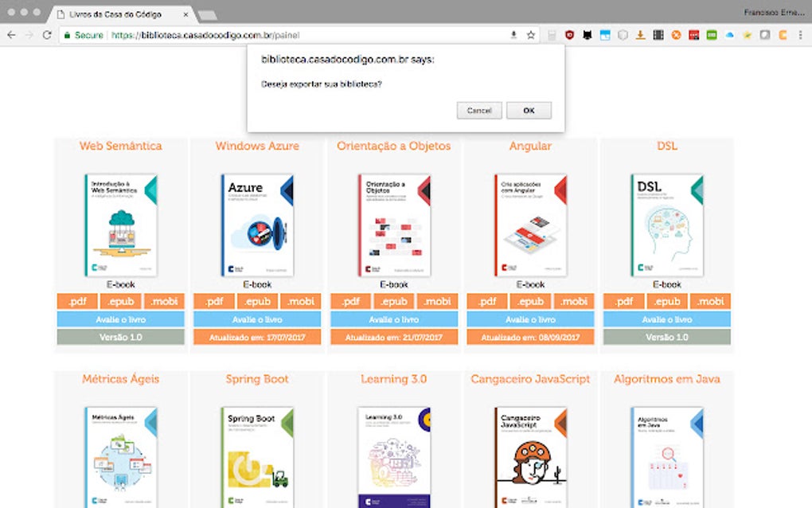The image size is (812, 508).
Task: Open the orange C extension icon
Action: coord(783,35)
